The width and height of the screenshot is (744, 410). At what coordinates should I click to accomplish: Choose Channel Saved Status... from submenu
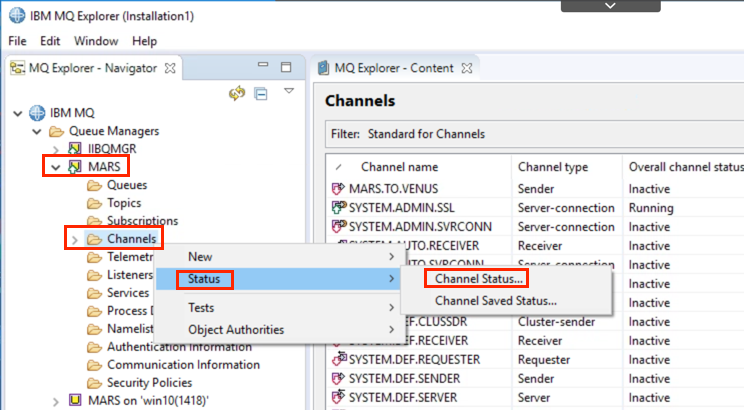point(506,300)
